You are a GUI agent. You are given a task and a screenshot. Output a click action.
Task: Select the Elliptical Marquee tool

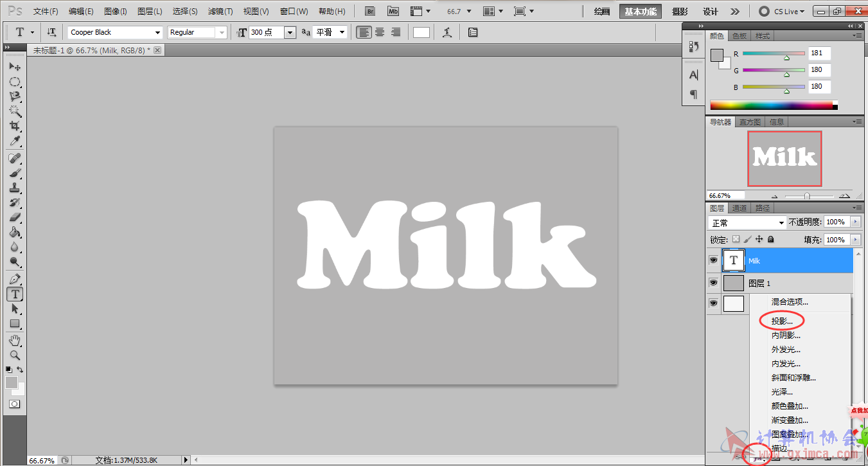[x=15, y=82]
